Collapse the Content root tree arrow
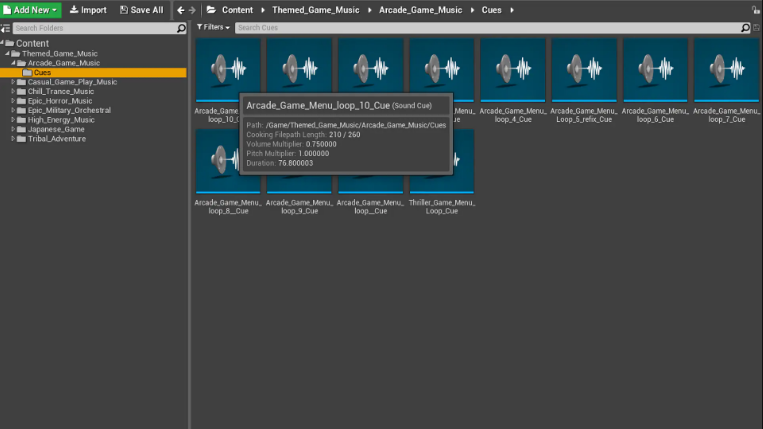The width and height of the screenshot is (763, 429). [x=2, y=43]
